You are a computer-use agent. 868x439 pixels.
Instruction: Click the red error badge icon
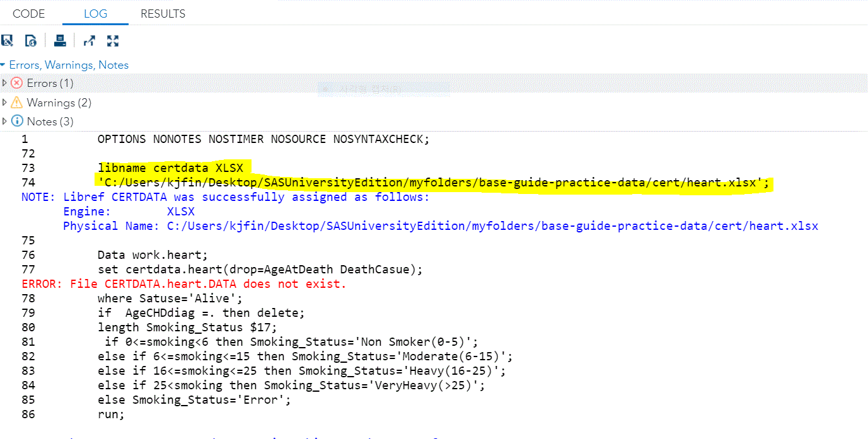16,83
